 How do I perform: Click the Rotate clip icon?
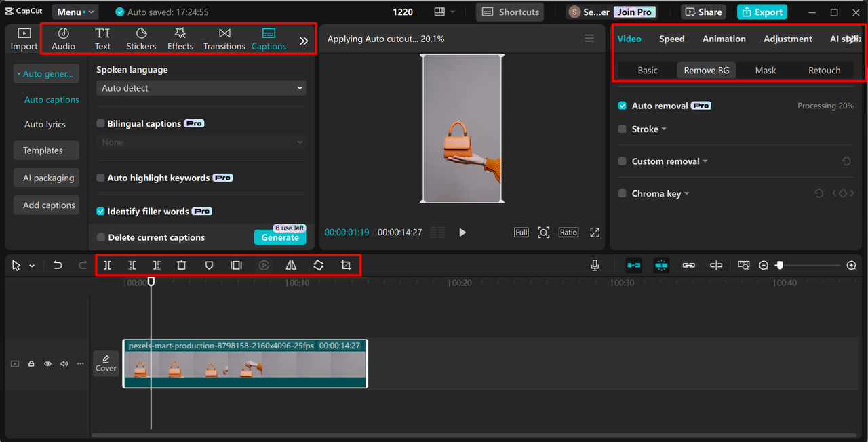pos(318,266)
